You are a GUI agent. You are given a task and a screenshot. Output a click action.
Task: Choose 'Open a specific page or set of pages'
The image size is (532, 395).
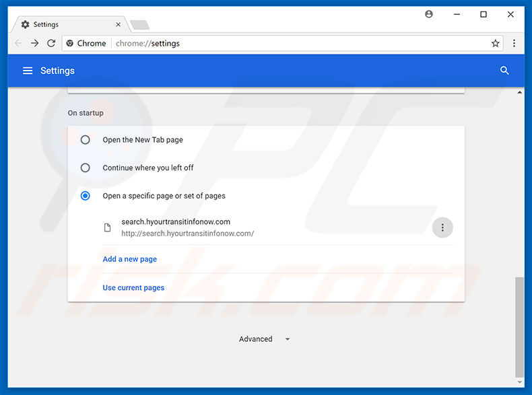(x=86, y=196)
